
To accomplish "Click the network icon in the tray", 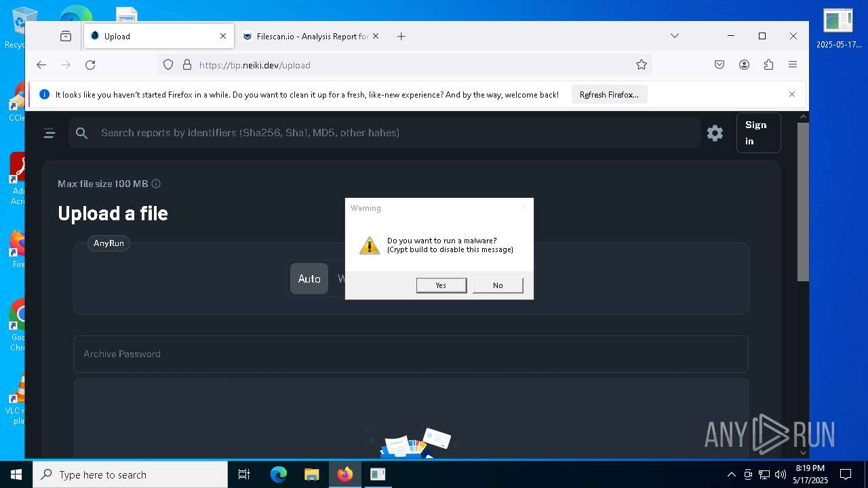I will [x=764, y=474].
